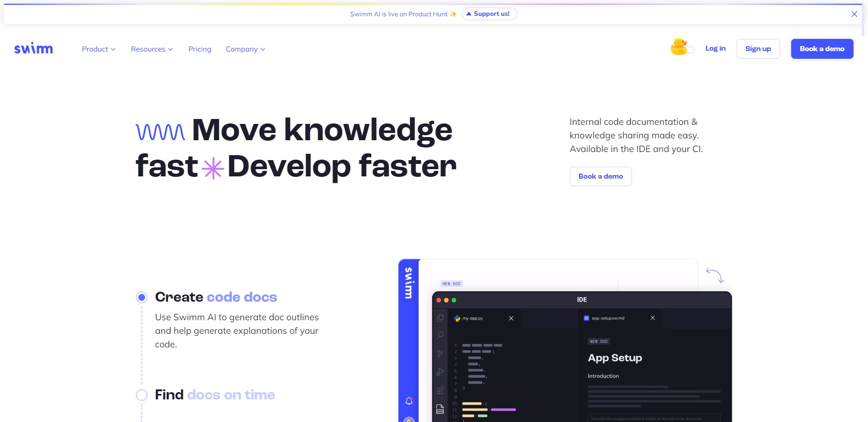Open the Support us Product Hunt link

click(x=489, y=14)
